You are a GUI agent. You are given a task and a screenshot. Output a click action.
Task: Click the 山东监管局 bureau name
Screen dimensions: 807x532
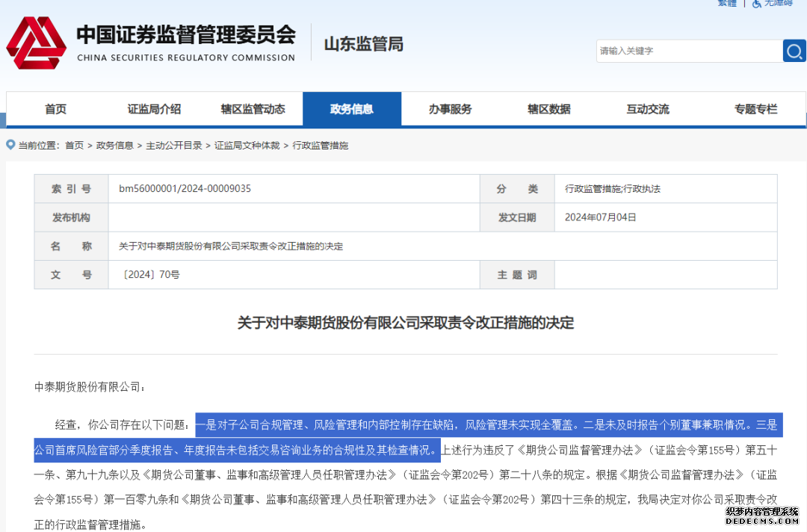pos(363,44)
